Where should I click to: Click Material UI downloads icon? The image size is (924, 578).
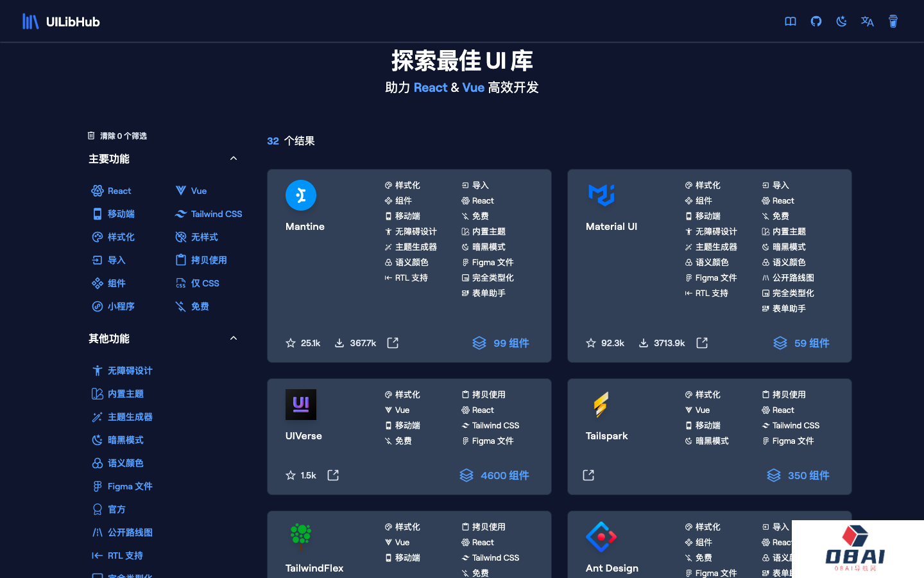(x=644, y=343)
